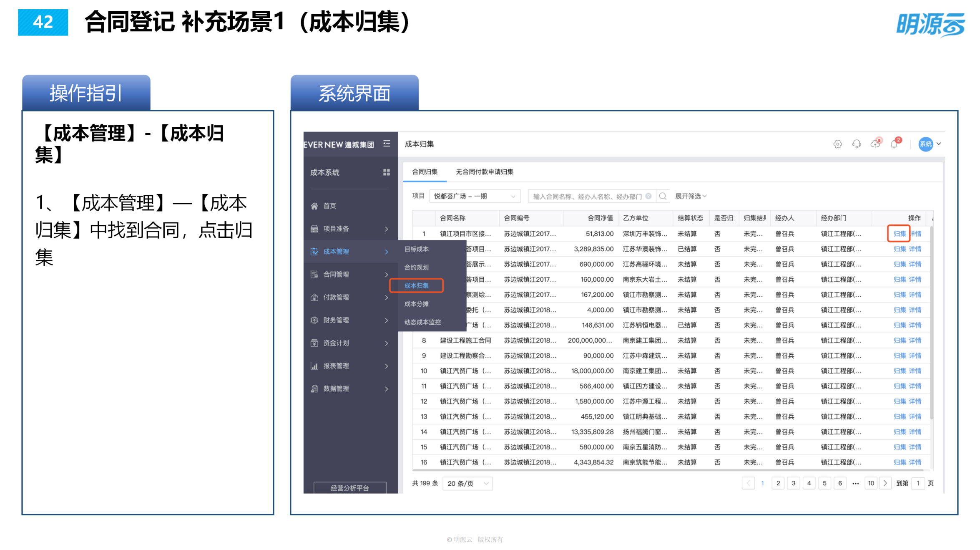Click the 资金计划 sidebar icon

coord(315,343)
